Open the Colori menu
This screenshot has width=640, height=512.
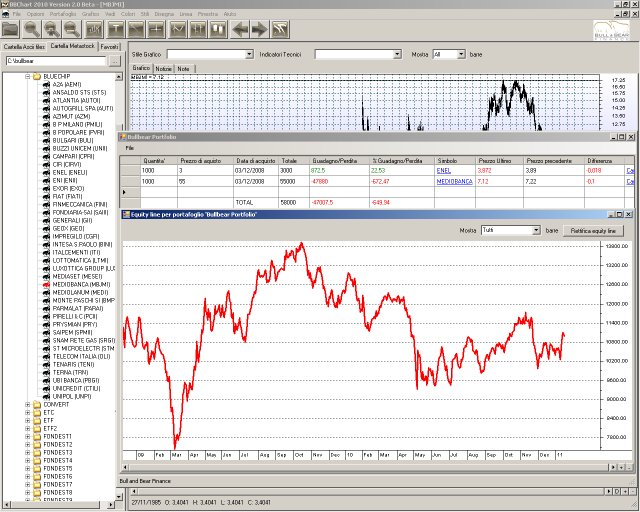(128, 14)
